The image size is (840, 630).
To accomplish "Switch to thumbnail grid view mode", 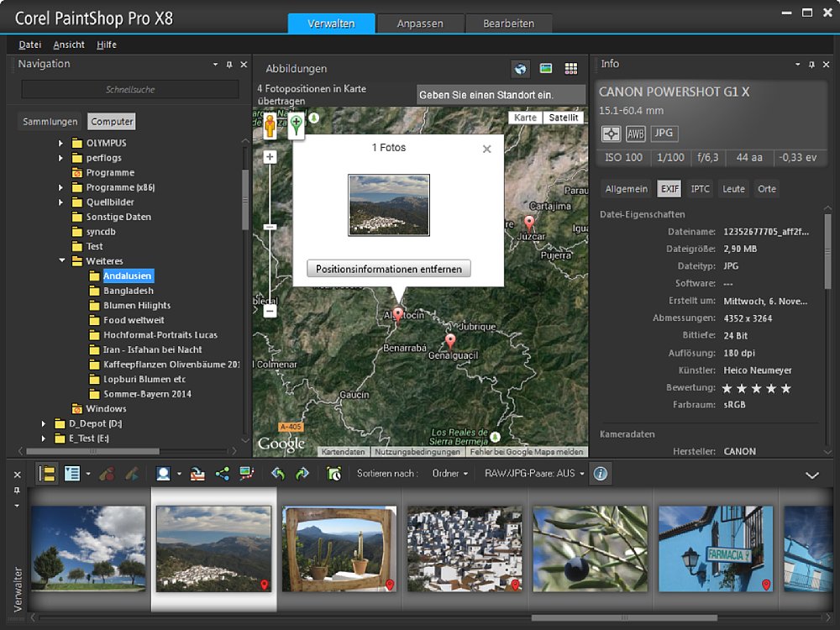I will pos(571,69).
